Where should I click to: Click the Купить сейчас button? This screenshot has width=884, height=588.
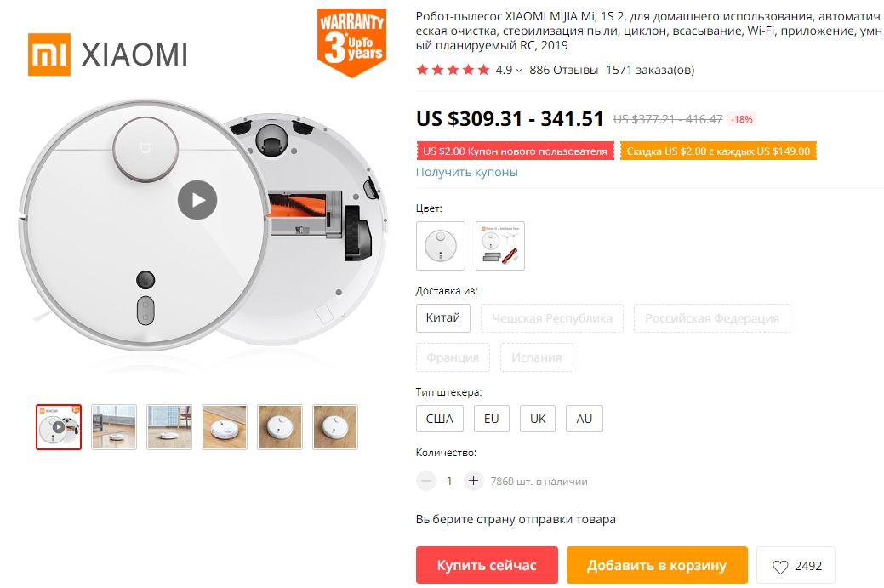488,565
